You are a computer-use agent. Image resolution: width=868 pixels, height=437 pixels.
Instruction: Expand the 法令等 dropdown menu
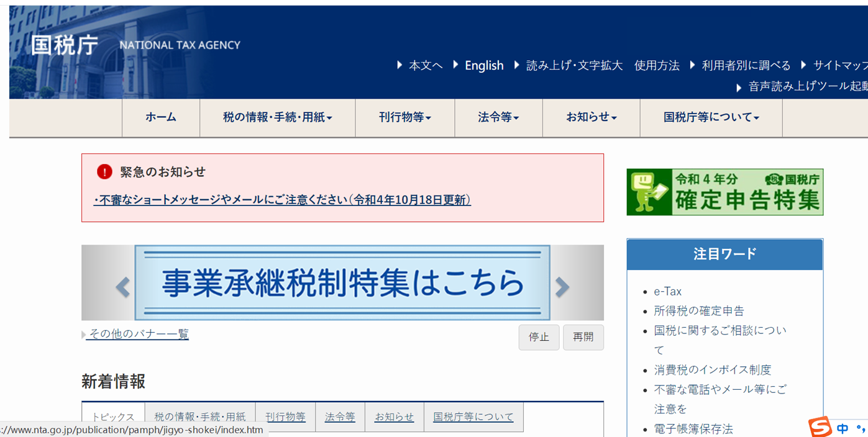pyautogui.click(x=498, y=117)
